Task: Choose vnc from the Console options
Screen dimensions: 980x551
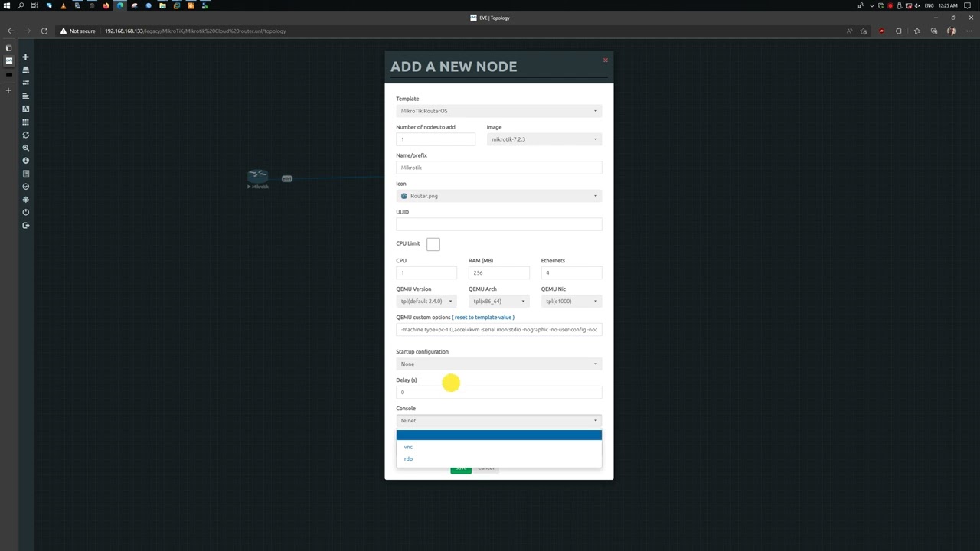Action: [498, 447]
